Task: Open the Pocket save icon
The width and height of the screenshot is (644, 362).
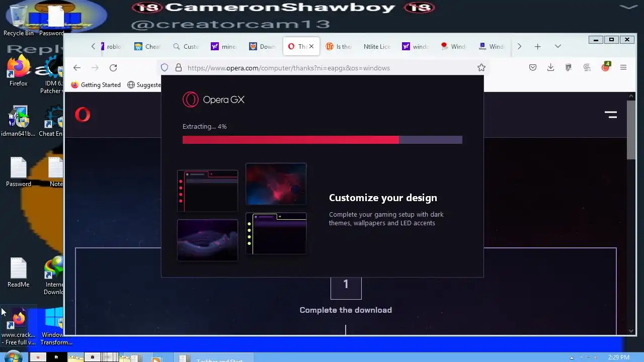Action: [x=533, y=68]
